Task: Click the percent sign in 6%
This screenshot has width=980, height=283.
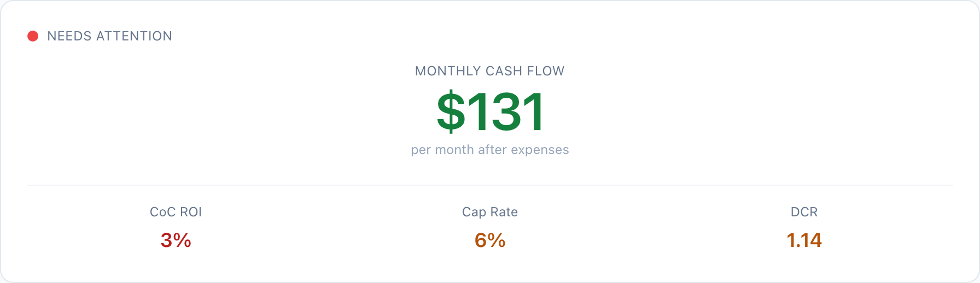Action: 497,240
